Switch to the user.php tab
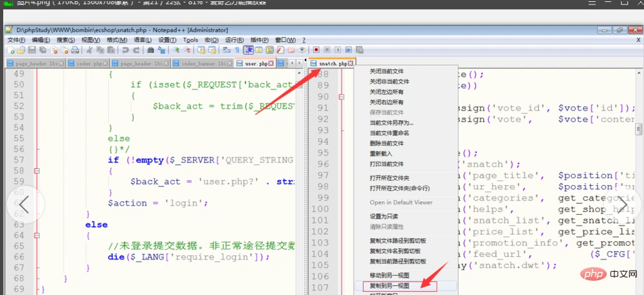Screen dimensions: 644x295 point(256,64)
